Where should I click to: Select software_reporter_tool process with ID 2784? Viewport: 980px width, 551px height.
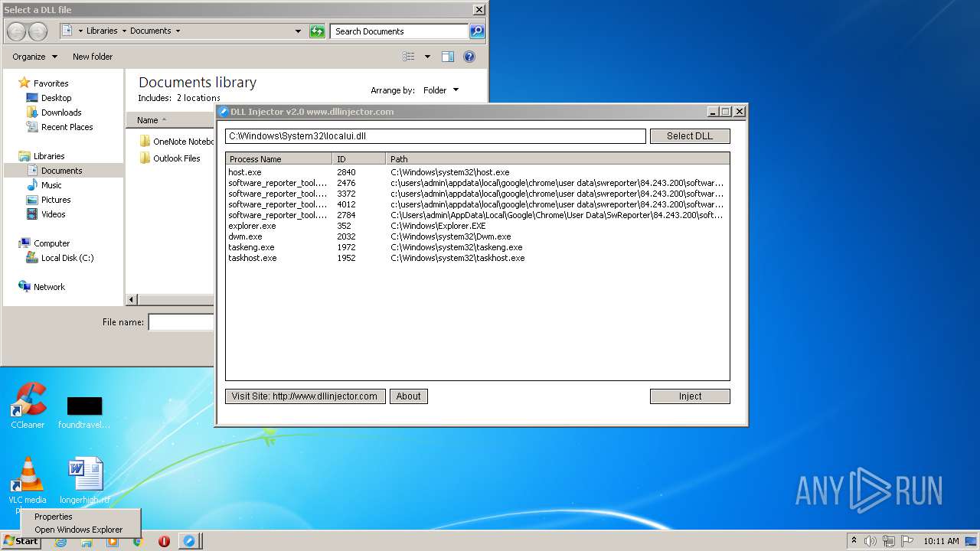click(477, 215)
